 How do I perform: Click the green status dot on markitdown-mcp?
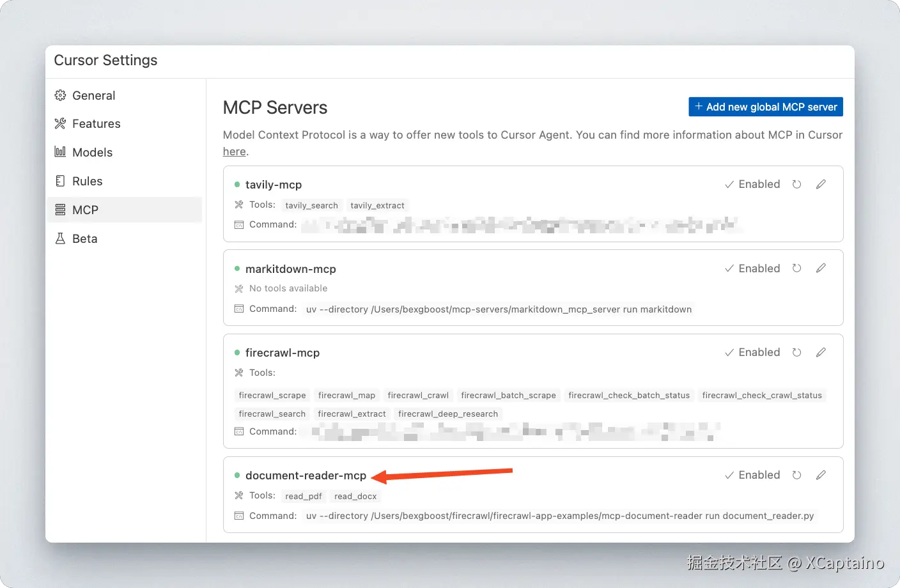coord(237,268)
